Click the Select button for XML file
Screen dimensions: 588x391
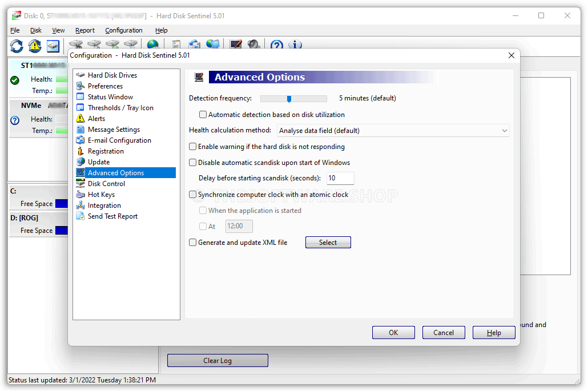pos(328,243)
